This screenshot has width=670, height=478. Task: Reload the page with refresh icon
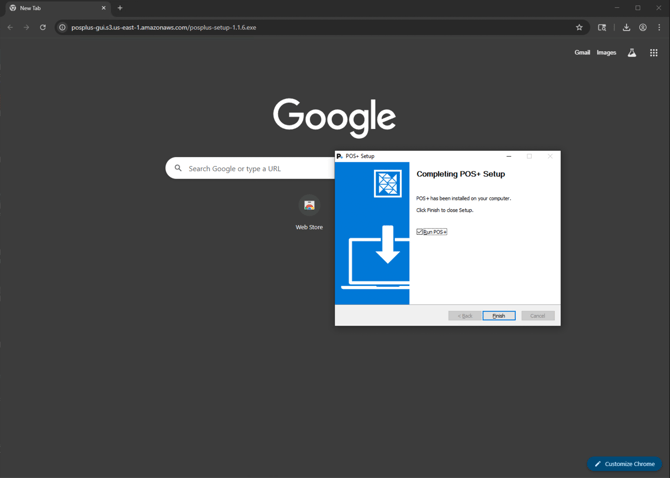coord(43,27)
